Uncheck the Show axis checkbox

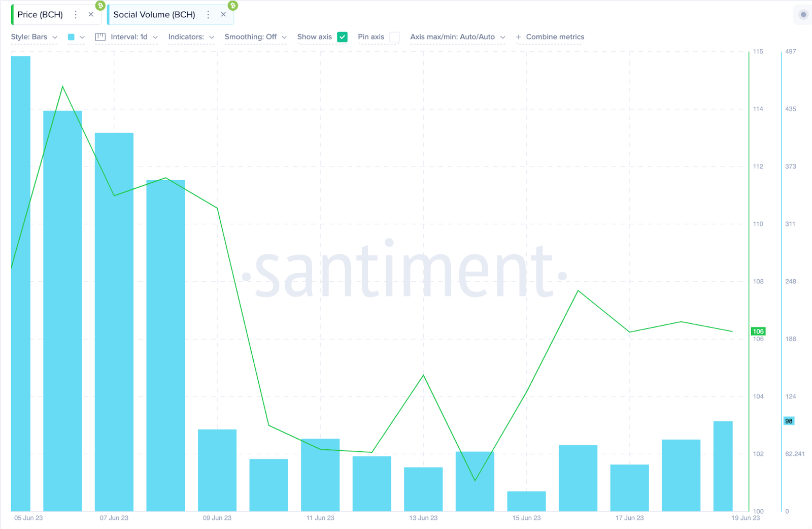(x=343, y=37)
